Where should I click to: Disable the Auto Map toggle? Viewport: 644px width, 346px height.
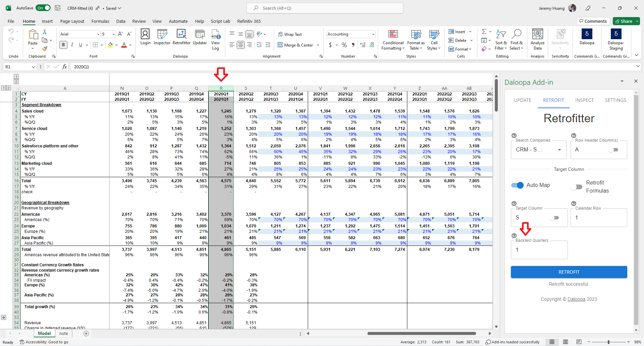click(517, 185)
